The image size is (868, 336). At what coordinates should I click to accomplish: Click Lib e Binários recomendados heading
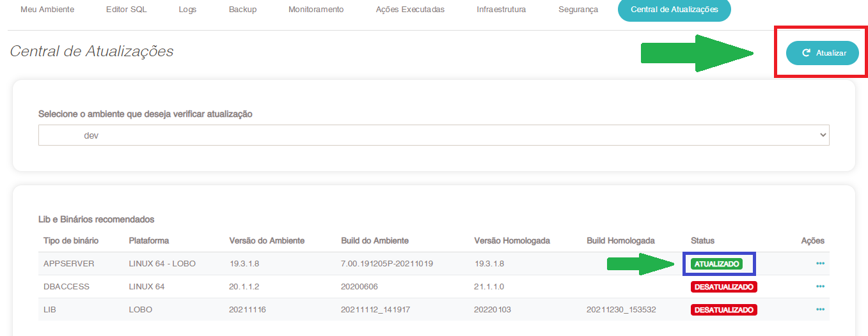pyautogui.click(x=97, y=219)
